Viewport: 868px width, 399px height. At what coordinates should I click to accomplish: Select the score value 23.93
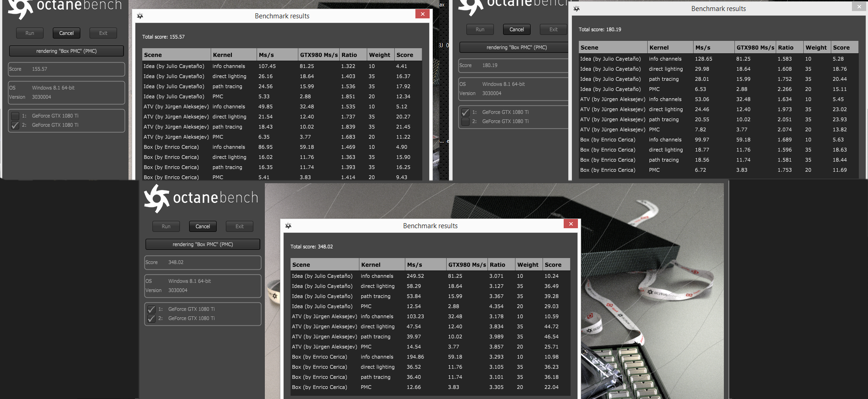point(840,119)
